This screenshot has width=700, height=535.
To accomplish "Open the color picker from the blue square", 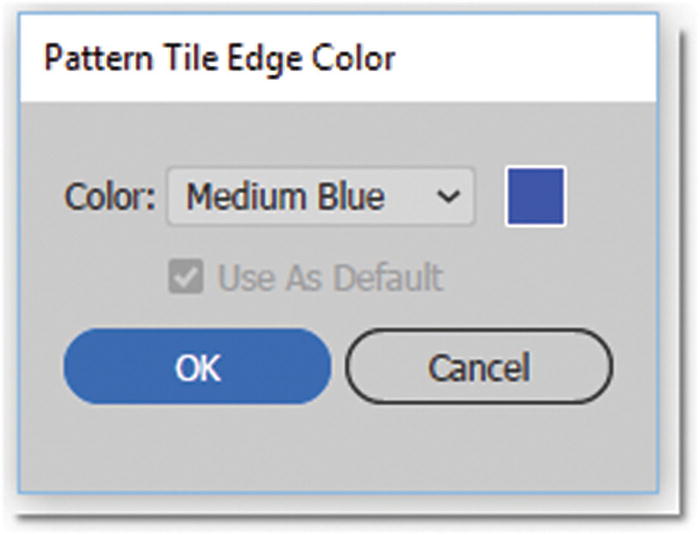I will point(535,196).
